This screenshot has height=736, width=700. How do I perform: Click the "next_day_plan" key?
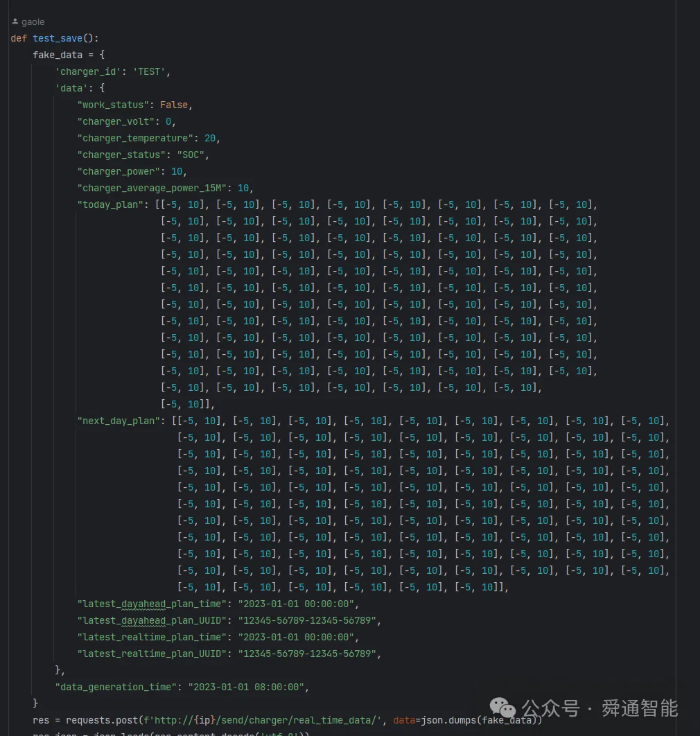119,421
